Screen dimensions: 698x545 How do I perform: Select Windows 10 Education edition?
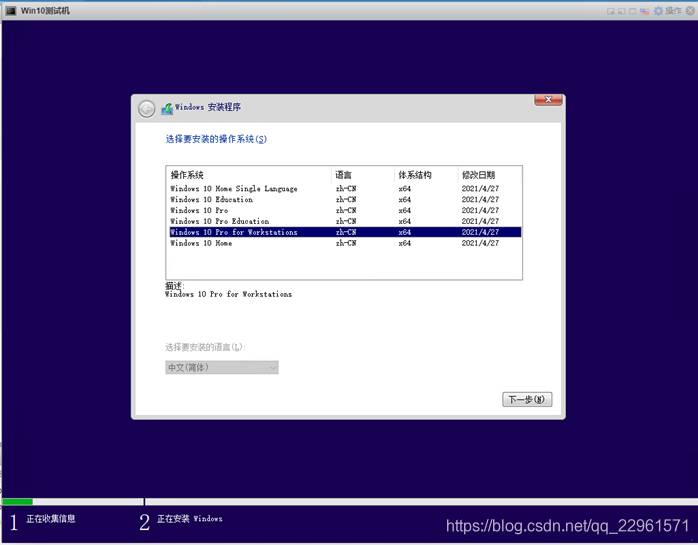[211, 200]
